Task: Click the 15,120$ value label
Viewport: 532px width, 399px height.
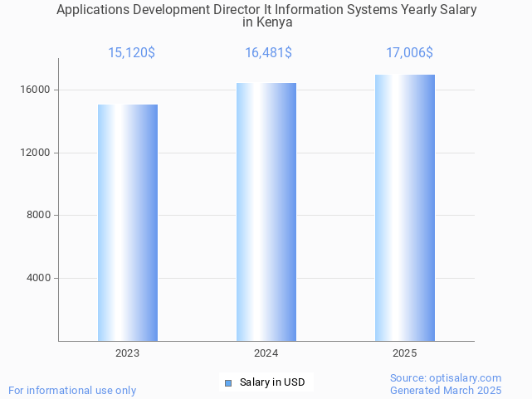Action: pos(131,53)
